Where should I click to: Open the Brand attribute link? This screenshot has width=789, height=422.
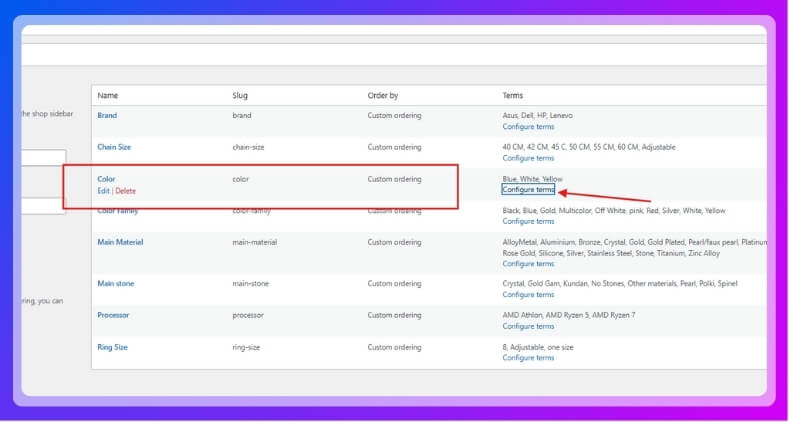coord(107,116)
